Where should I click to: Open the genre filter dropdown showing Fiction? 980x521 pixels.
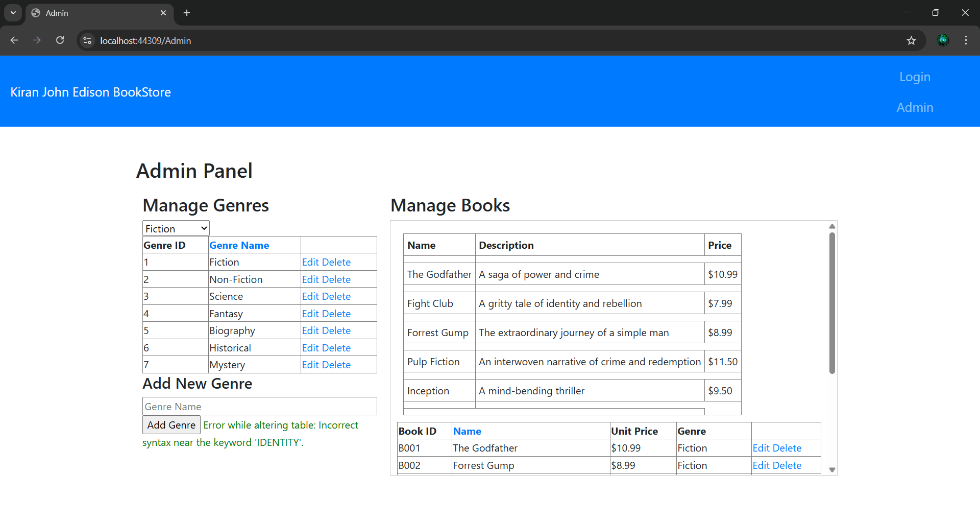[176, 228]
